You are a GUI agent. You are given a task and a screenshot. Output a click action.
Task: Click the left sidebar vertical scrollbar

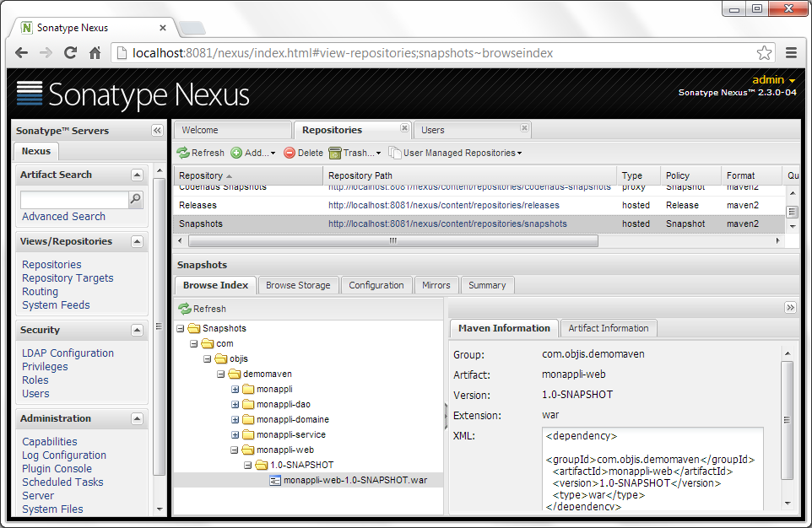click(x=160, y=327)
